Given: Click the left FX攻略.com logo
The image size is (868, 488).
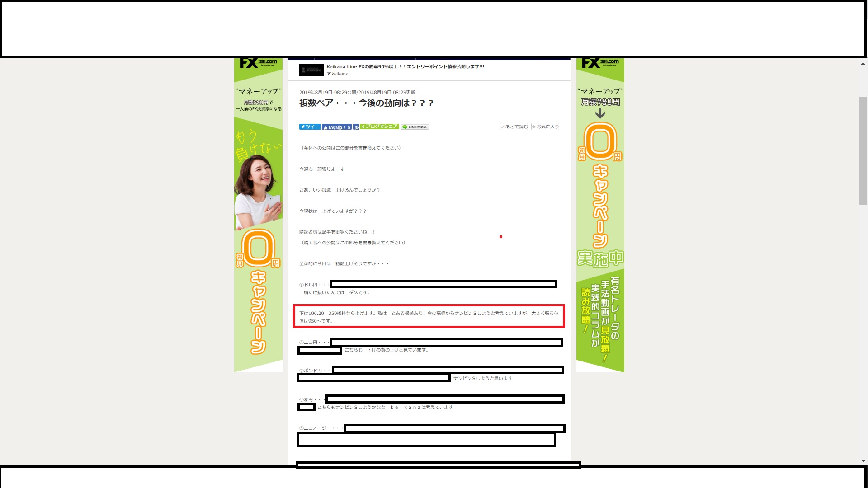Looking at the screenshot, I should pos(258,63).
